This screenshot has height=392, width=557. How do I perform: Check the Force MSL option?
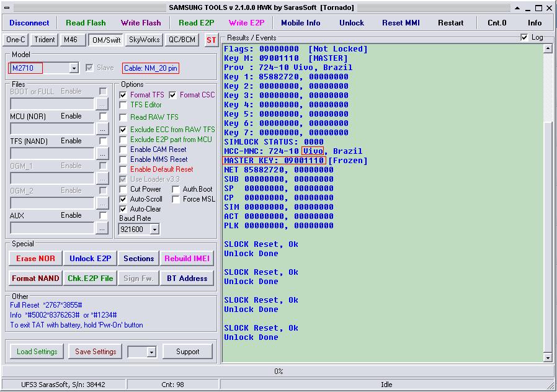(x=176, y=199)
